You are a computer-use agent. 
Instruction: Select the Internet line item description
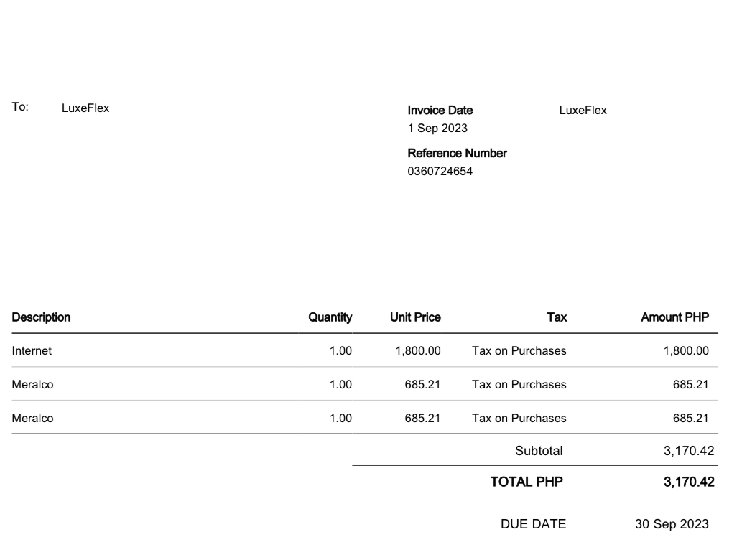click(x=32, y=351)
